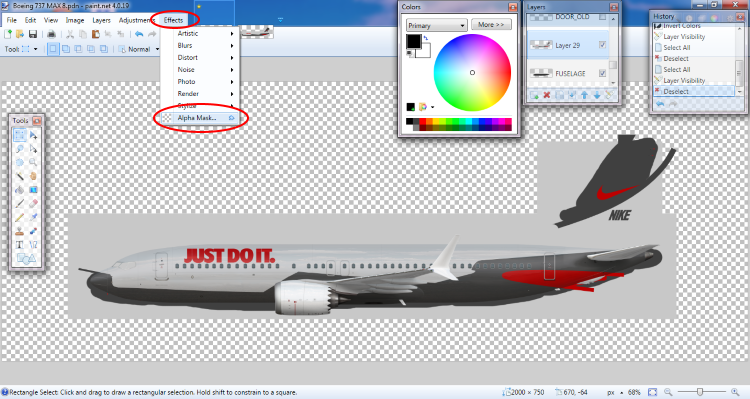Select the Shapes tool
Image resolution: width=750 pixels, height=399 pixels.
click(26, 258)
